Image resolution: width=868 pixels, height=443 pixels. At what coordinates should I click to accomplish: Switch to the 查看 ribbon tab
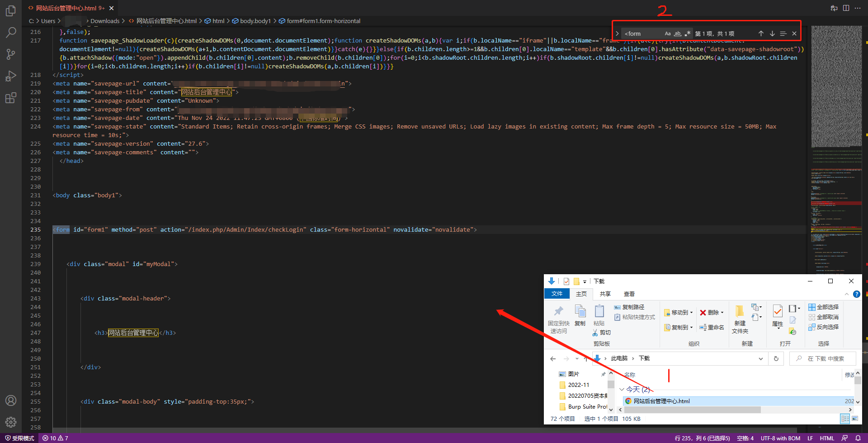pyautogui.click(x=629, y=294)
